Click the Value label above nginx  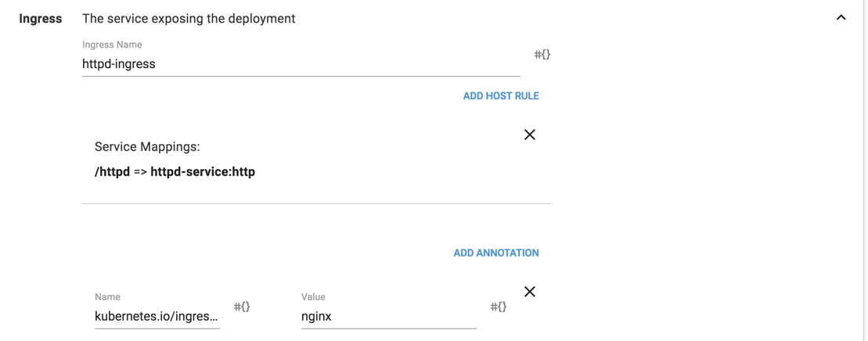[x=313, y=297]
